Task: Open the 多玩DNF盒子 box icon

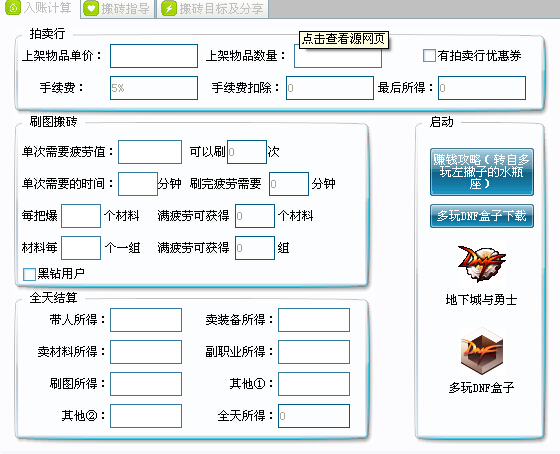Action: [x=482, y=351]
